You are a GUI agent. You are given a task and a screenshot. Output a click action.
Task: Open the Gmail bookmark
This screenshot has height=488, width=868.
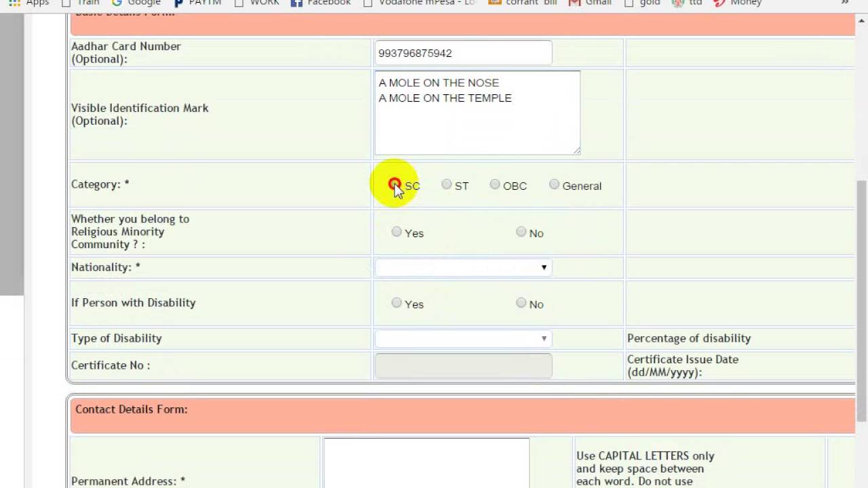591,3
